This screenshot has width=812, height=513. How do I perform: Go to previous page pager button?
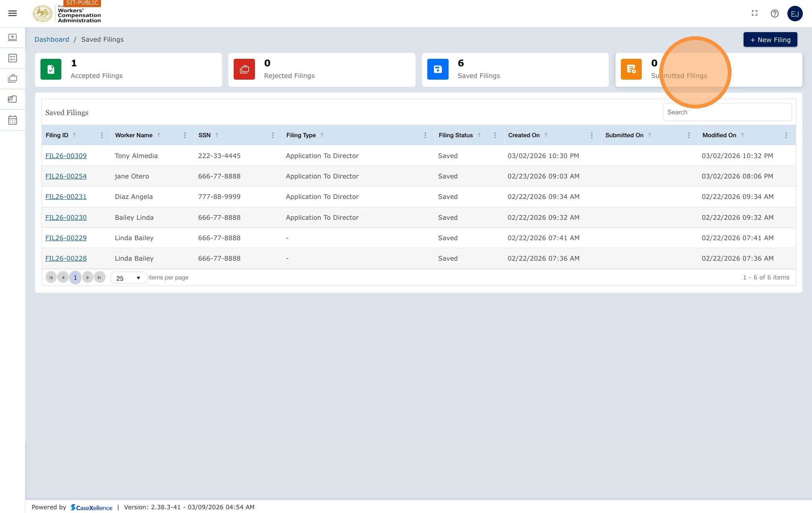tap(63, 277)
